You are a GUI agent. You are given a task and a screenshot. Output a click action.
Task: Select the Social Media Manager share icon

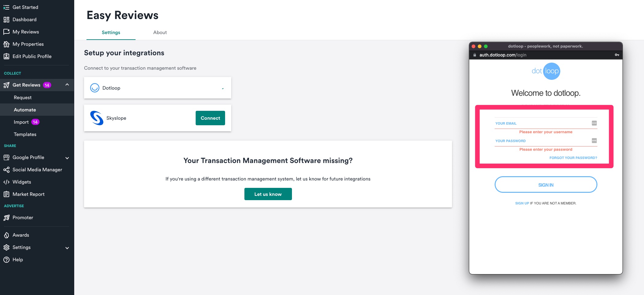[x=6, y=169]
